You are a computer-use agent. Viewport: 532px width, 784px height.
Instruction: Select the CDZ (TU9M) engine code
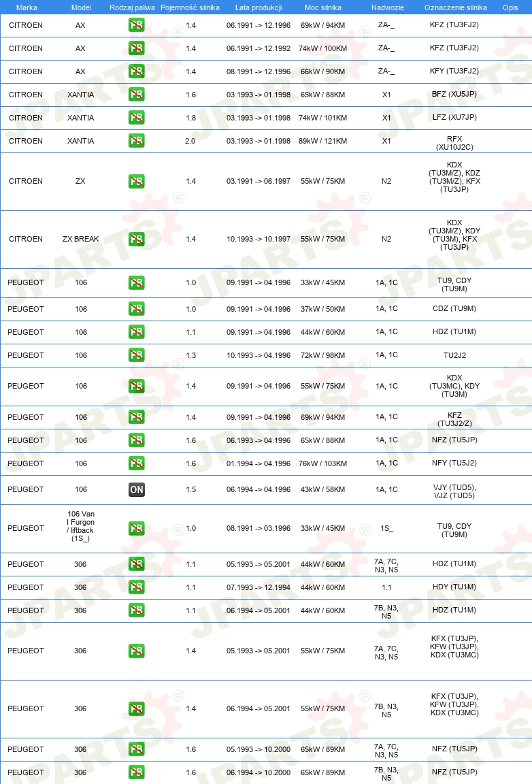click(454, 308)
